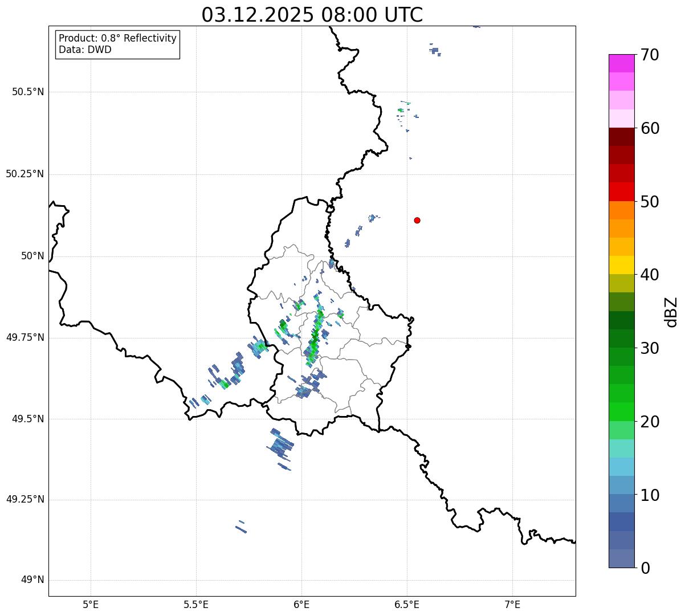Screen dimensions: 685x616
Task: Click the 6.5°E longitude label
Action: pos(407,605)
